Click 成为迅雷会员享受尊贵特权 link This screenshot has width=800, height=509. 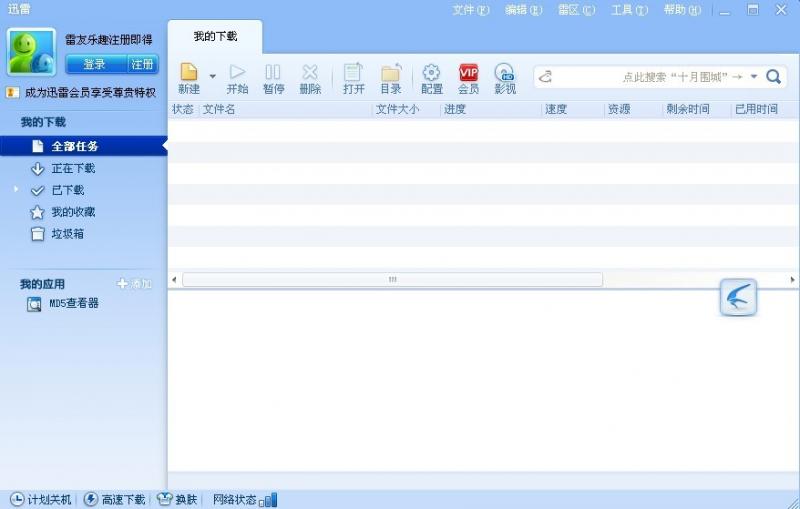(x=90, y=92)
